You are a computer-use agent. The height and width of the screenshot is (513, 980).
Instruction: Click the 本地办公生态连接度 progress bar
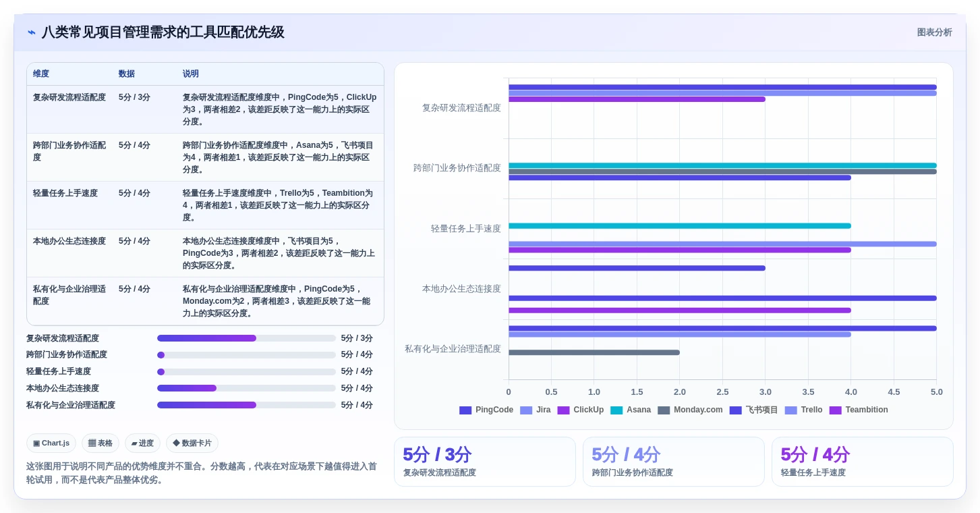[246, 388]
